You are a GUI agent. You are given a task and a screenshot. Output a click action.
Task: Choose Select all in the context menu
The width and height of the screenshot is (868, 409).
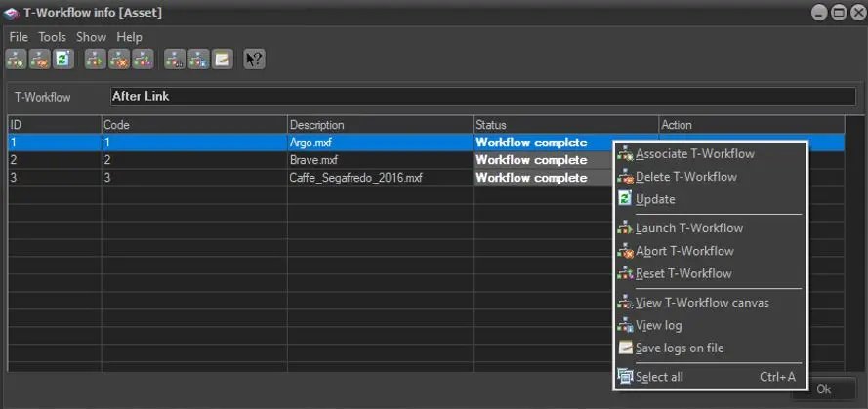tap(659, 377)
